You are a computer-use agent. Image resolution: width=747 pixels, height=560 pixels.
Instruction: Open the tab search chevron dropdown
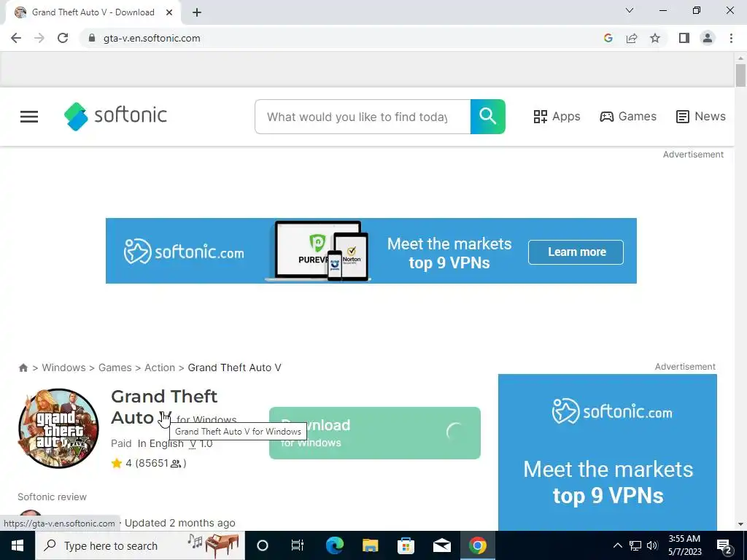630,10
